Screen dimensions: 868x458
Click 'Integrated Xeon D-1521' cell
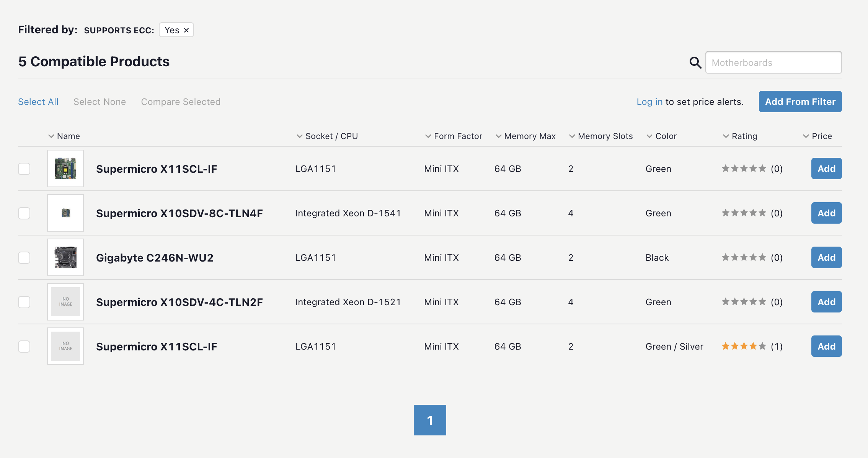pyautogui.click(x=348, y=302)
